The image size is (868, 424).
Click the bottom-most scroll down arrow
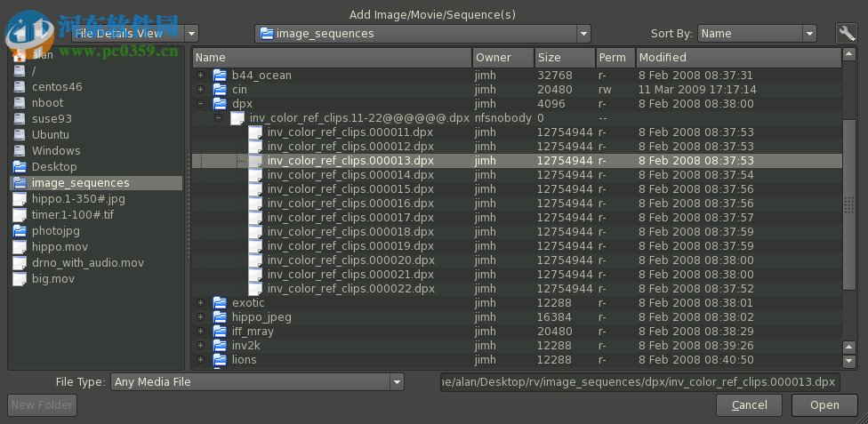(849, 361)
